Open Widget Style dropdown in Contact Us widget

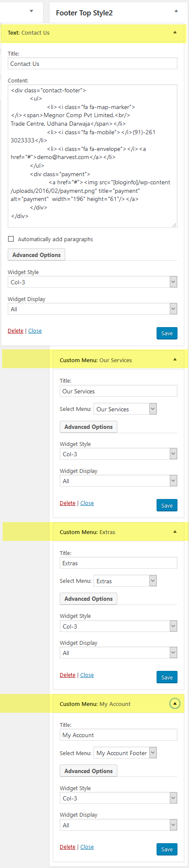(x=92, y=282)
